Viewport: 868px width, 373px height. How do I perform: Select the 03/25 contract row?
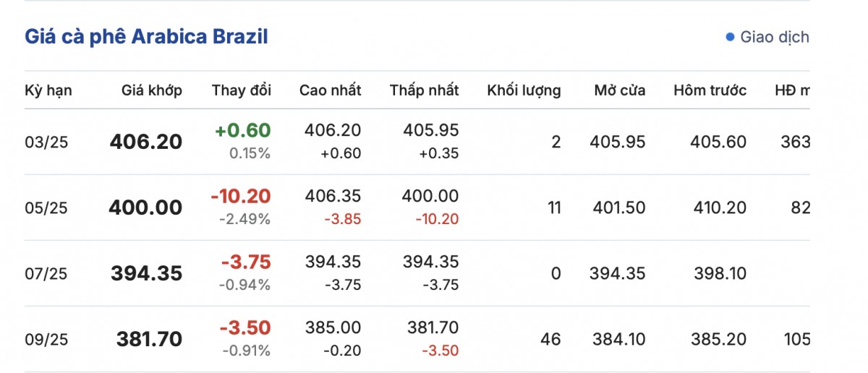46,142
